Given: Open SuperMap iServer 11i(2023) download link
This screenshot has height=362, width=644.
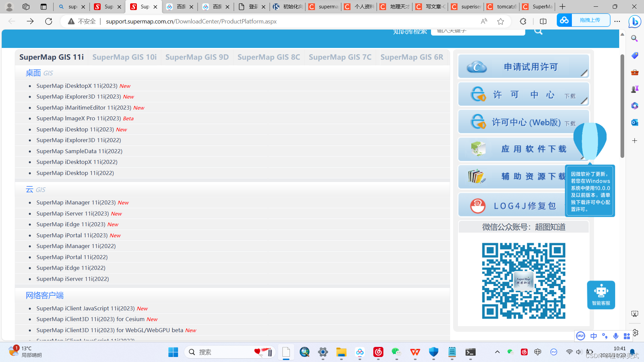Looking at the screenshot, I should tap(72, 214).
